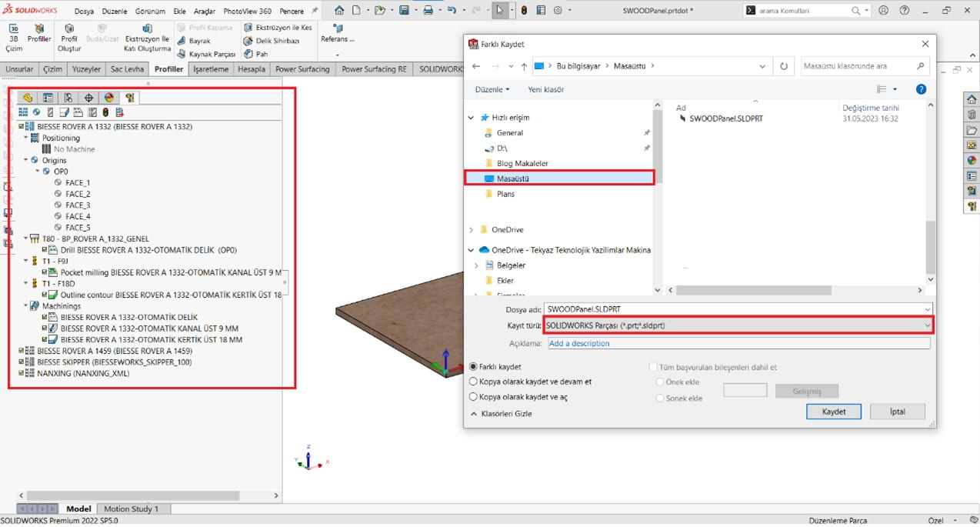Click the Pah chamfer tool
Viewport: 980px width, 527px height.
pos(256,55)
